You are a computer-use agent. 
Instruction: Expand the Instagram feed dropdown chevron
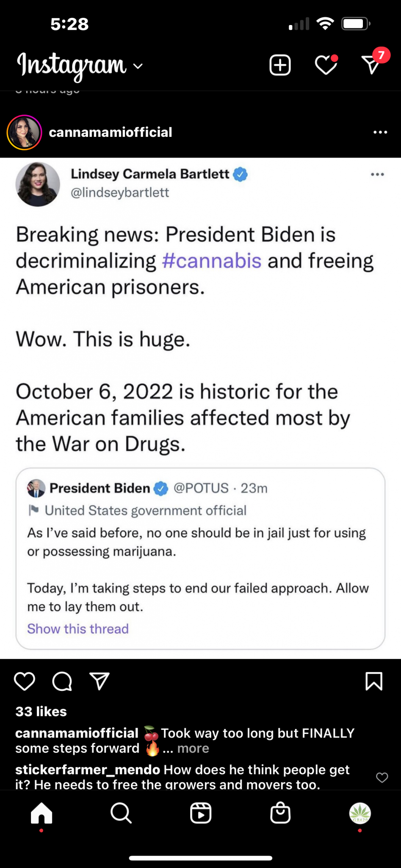[138, 66]
